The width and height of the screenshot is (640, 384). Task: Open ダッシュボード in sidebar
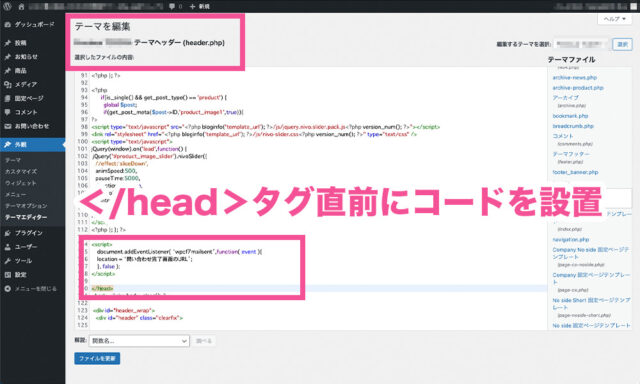[x=33, y=24]
